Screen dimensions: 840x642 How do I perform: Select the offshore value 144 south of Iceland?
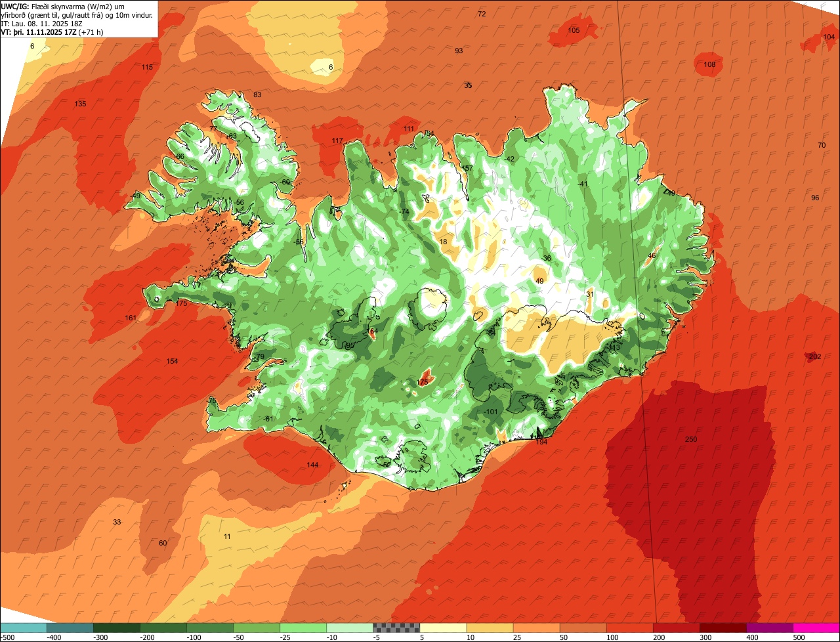coord(312,465)
